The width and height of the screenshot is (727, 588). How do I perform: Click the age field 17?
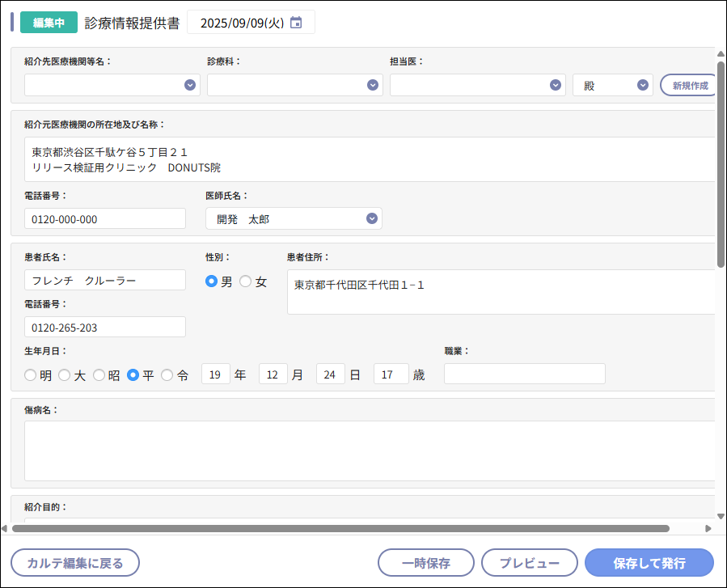coord(391,374)
